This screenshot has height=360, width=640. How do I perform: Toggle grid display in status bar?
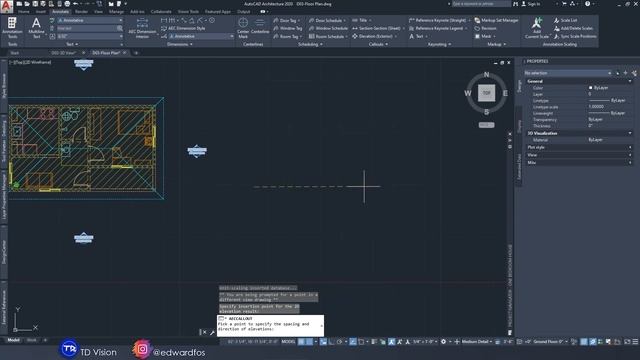click(x=301, y=342)
